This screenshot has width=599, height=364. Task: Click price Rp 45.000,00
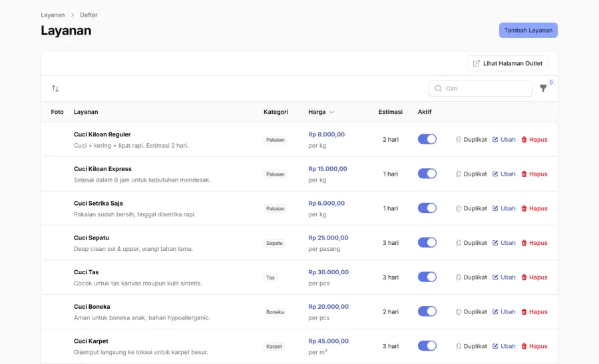329,341
